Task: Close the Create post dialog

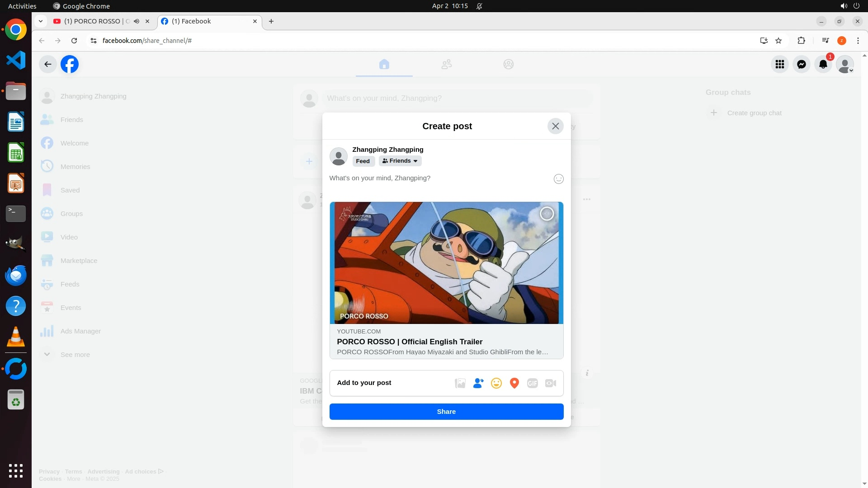Action: tap(555, 126)
